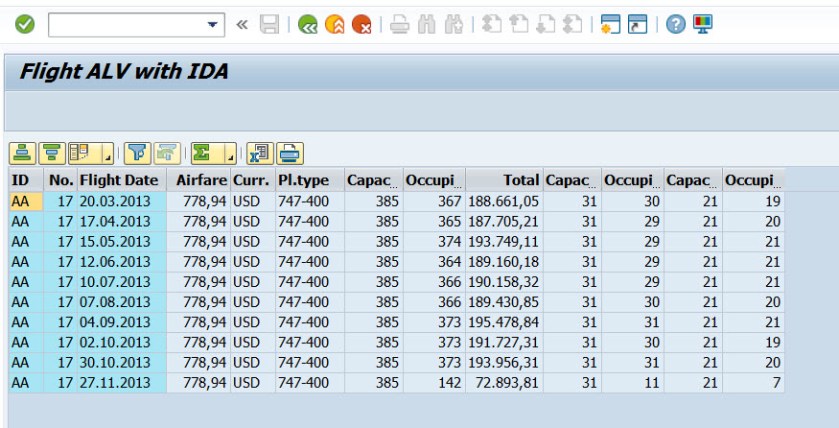Create a new GUI session window
The height and width of the screenshot is (428, 839).
point(611,25)
